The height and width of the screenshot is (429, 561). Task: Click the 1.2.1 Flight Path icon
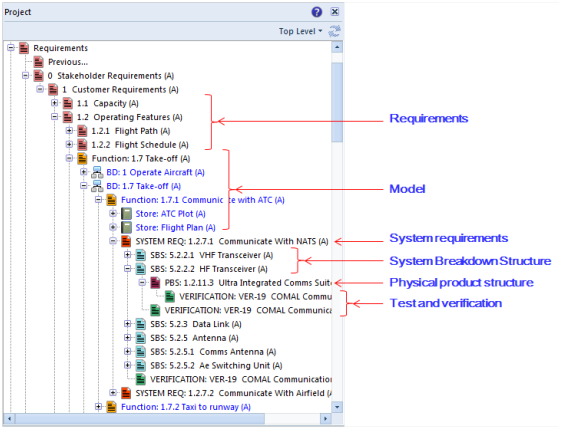[82, 131]
